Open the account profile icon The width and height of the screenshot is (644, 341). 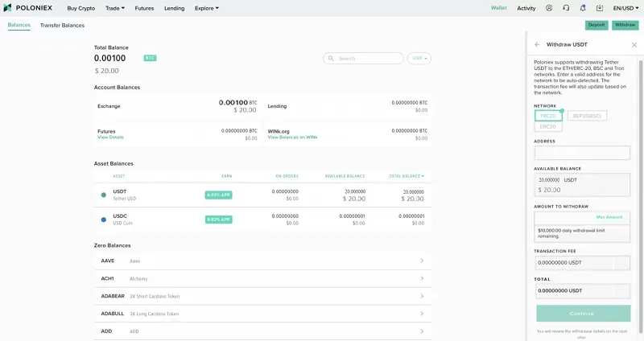tap(549, 8)
